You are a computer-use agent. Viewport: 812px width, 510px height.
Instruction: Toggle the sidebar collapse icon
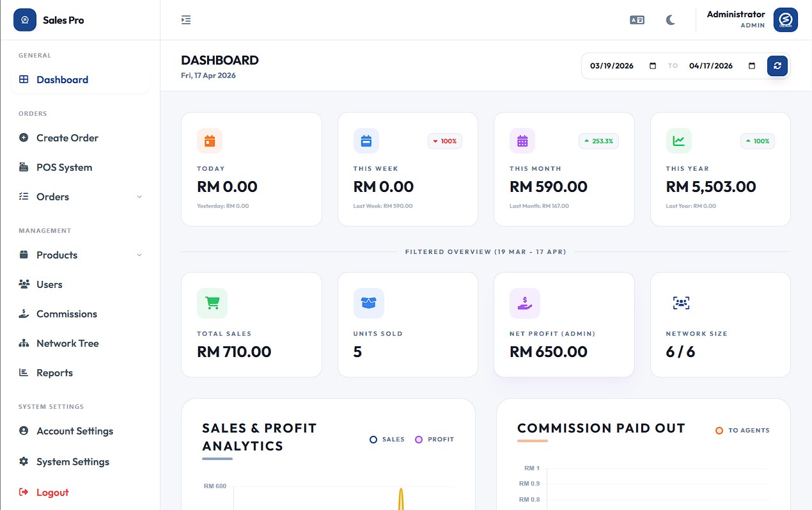186,20
